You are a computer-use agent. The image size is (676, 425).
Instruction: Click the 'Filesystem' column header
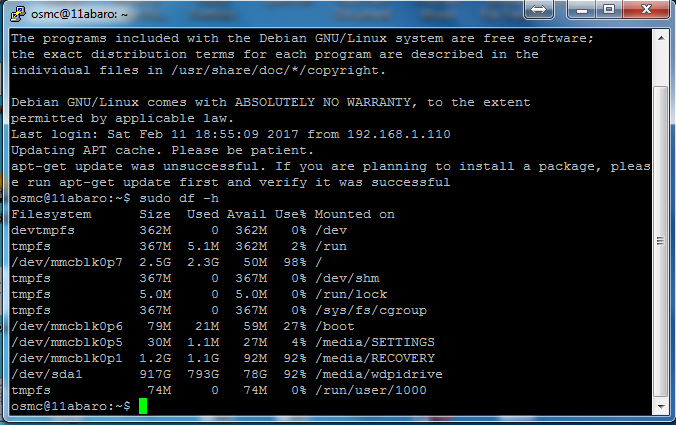click(x=51, y=215)
